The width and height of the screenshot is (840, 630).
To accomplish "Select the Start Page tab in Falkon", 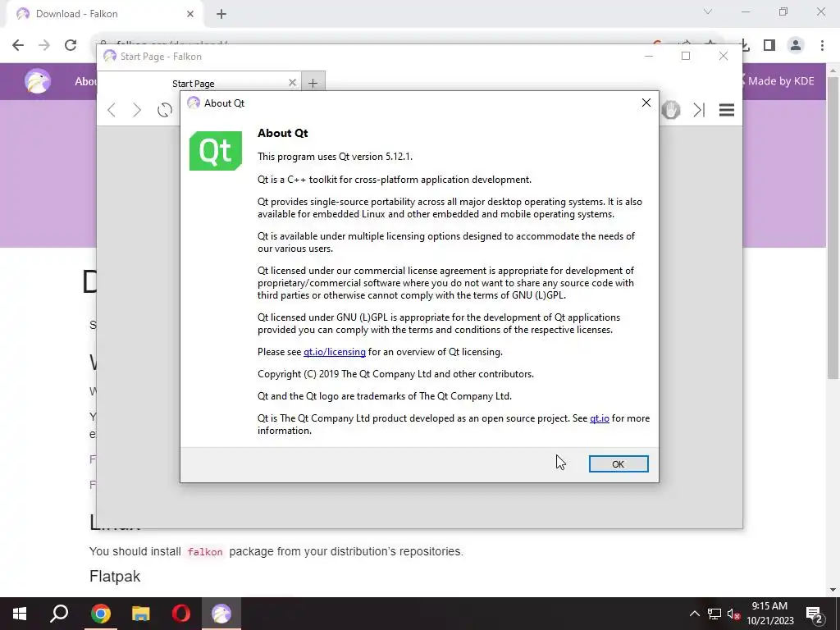I will pos(199,83).
